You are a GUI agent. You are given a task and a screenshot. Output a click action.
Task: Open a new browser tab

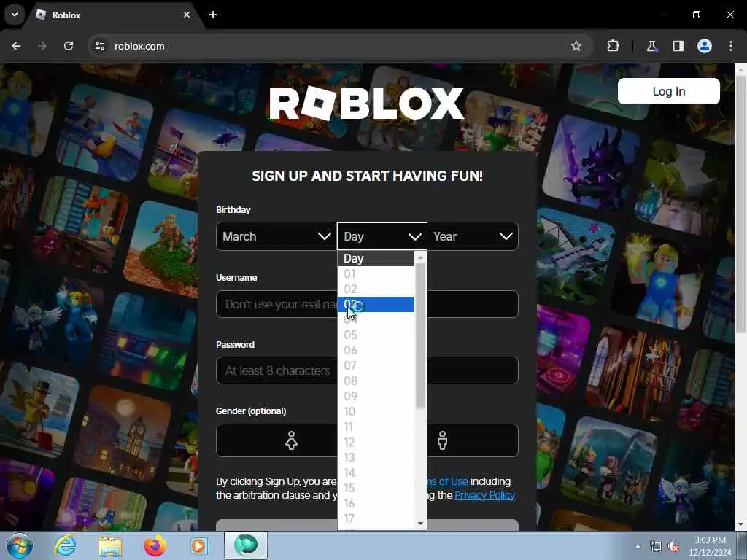point(213,15)
